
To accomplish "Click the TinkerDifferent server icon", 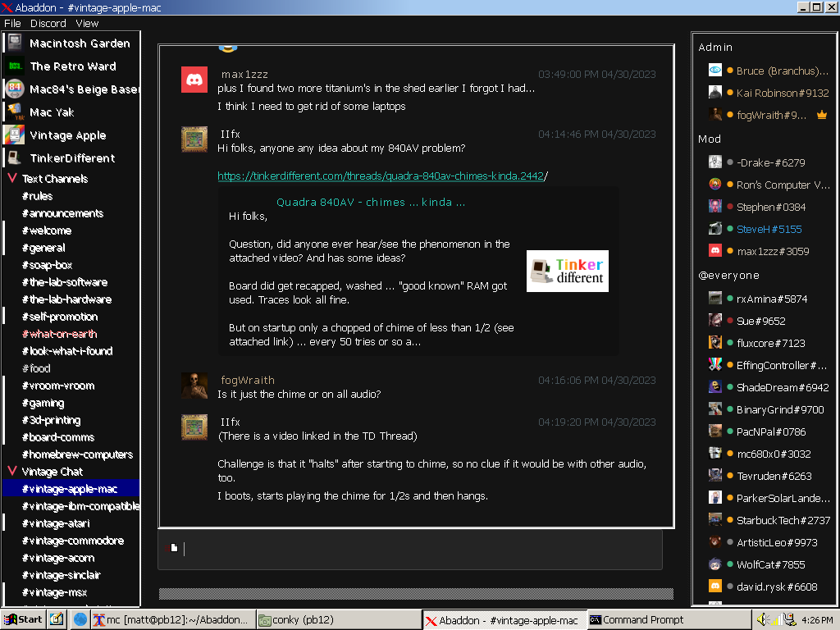I will (x=15, y=158).
